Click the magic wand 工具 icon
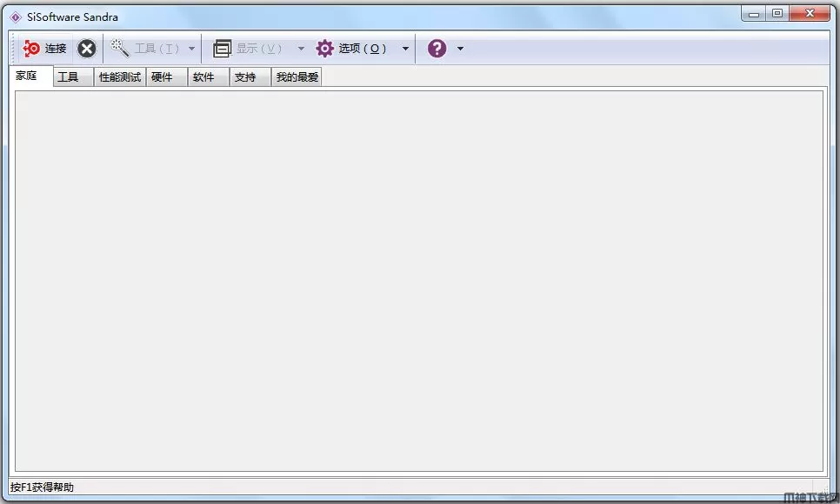 [120, 48]
